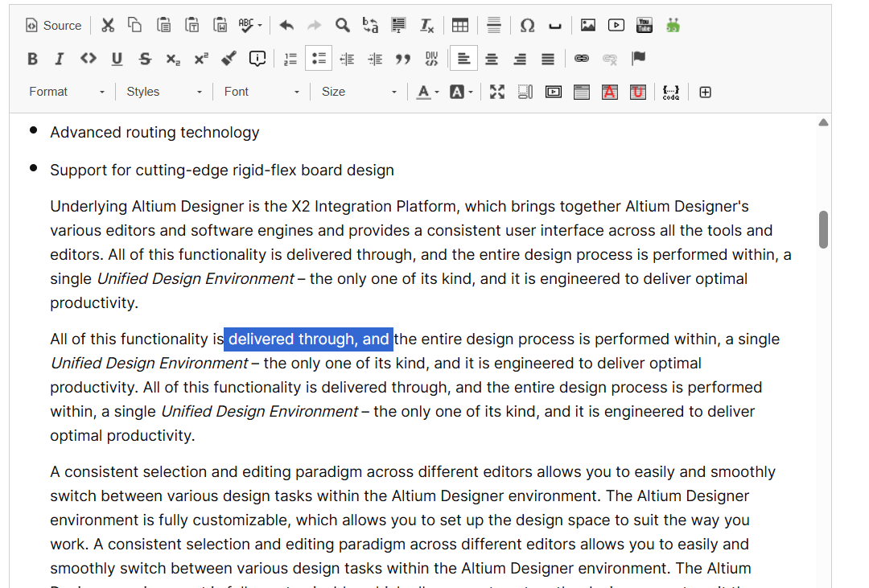Click the green android-like icon
This screenshot has width=869, height=588.
[x=673, y=26]
